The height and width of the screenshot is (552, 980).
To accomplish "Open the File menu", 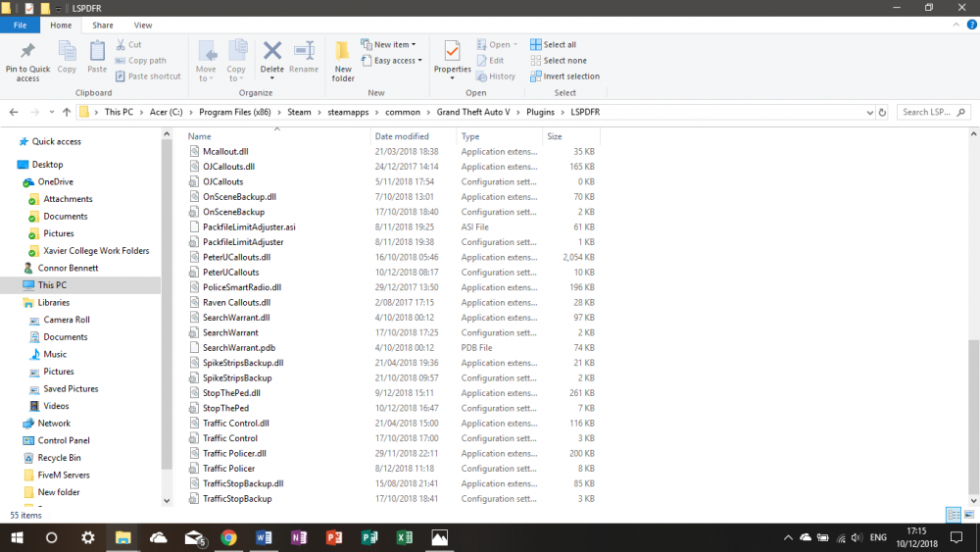I will [x=20, y=25].
